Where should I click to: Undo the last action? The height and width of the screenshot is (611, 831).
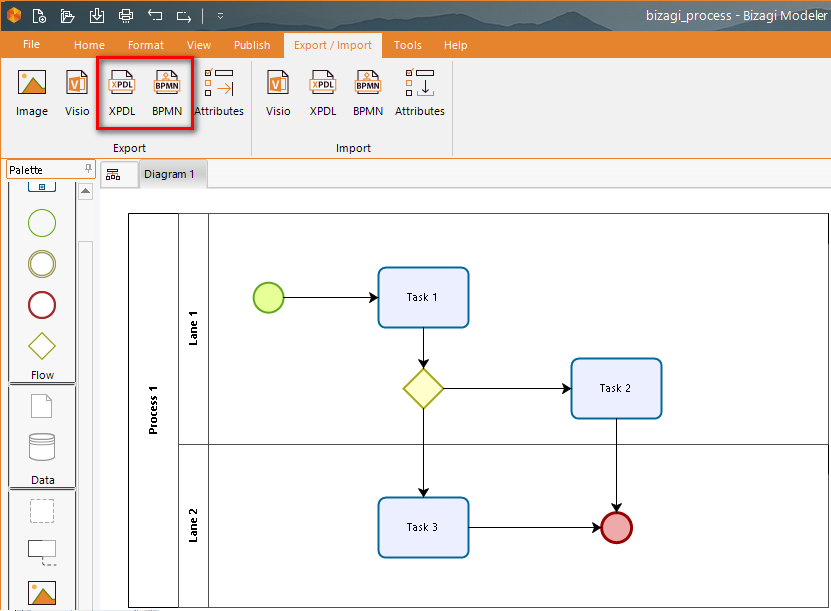[x=155, y=15]
